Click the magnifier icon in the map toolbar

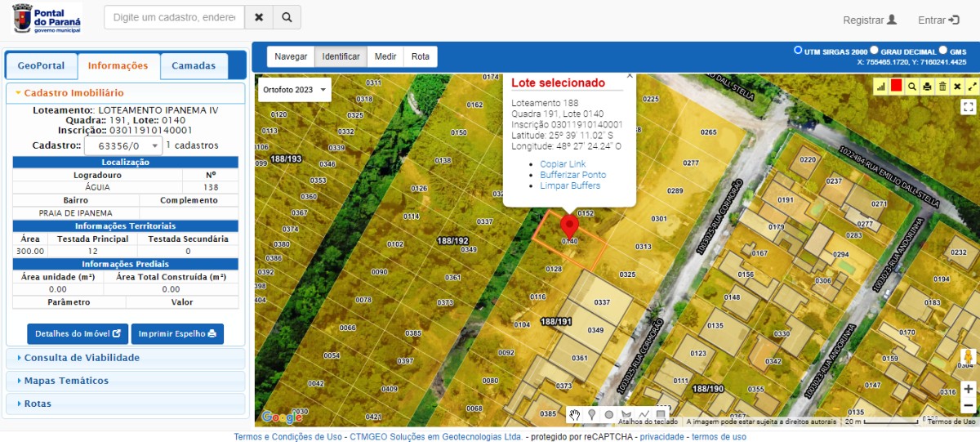click(912, 86)
